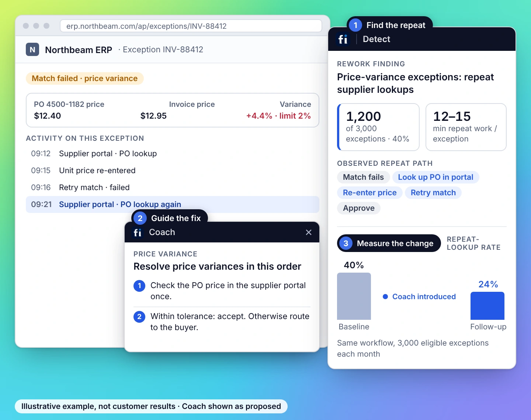Open the '12–15 min repeat work' stat card
531x420 pixels.
click(466, 127)
